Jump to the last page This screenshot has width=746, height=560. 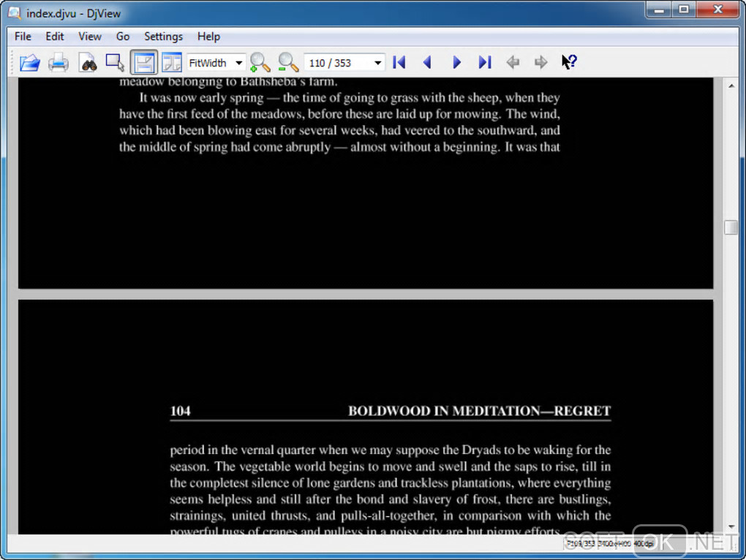tap(484, 62)
